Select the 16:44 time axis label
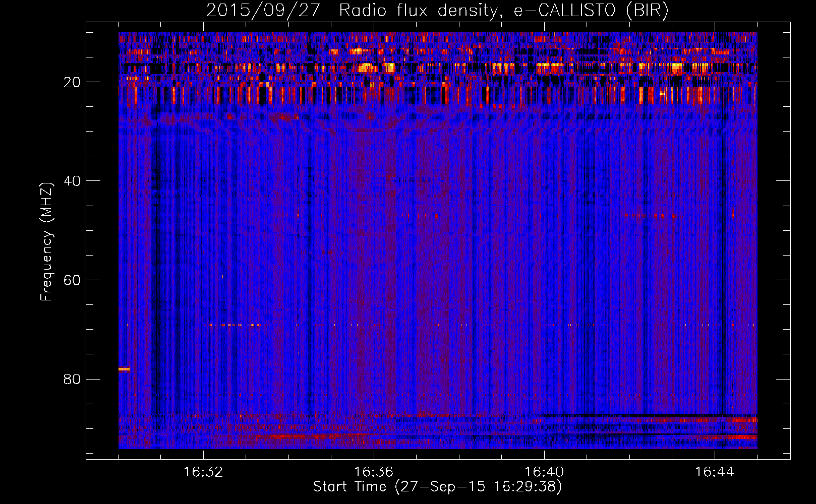The height and width of the screenshot is (504, 816). pyautogui.click(x=714, y=472)
